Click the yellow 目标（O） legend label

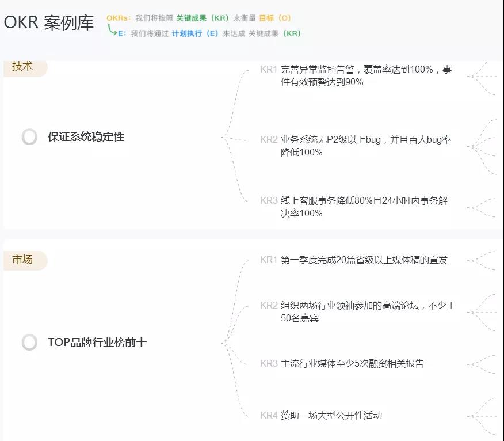[x=275, y=18]
